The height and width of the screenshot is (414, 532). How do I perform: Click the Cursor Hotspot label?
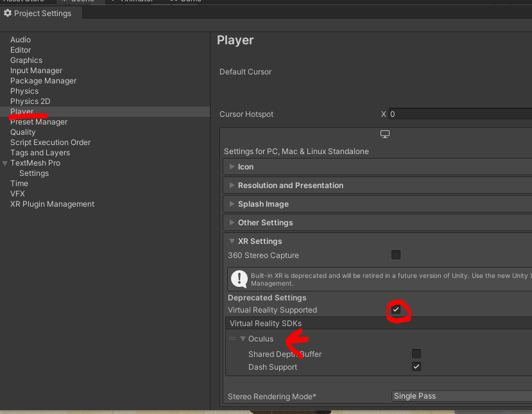(246, 114)
